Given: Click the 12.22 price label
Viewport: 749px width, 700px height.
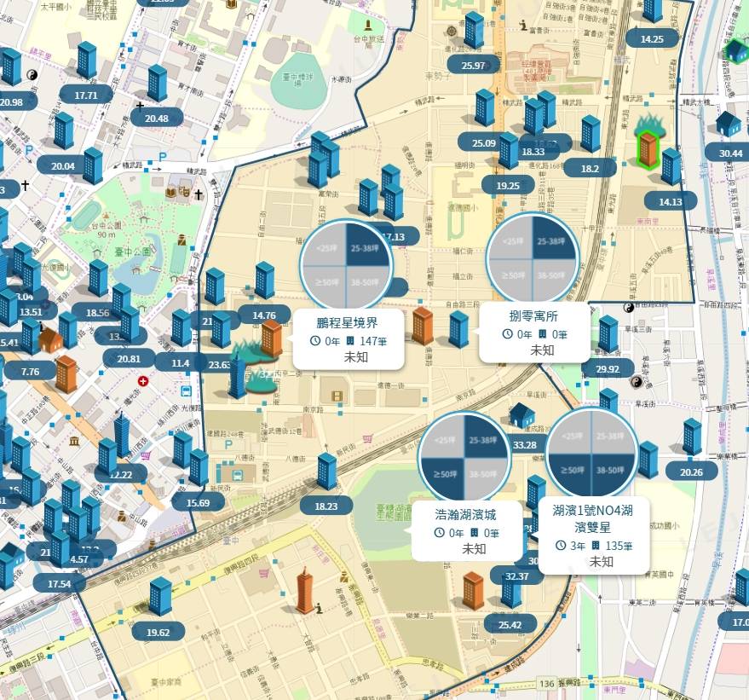Looking at the screenshot, I should tap(121, 474).
